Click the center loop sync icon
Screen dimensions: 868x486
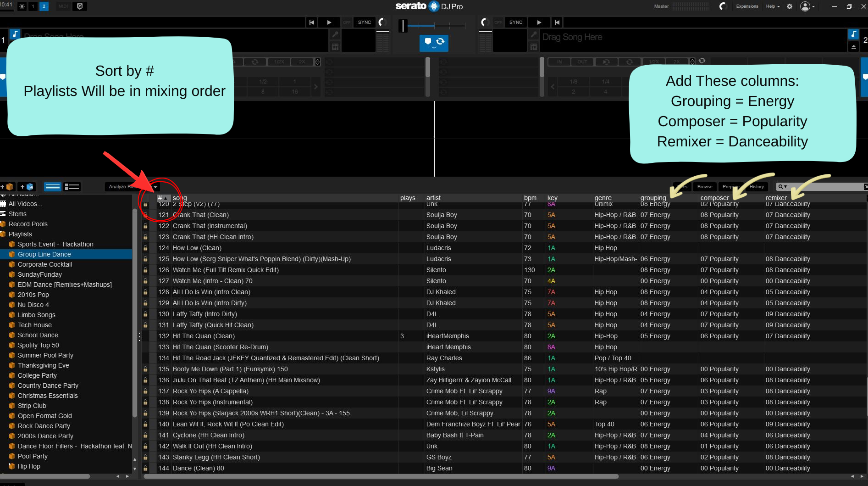point(440,42)
